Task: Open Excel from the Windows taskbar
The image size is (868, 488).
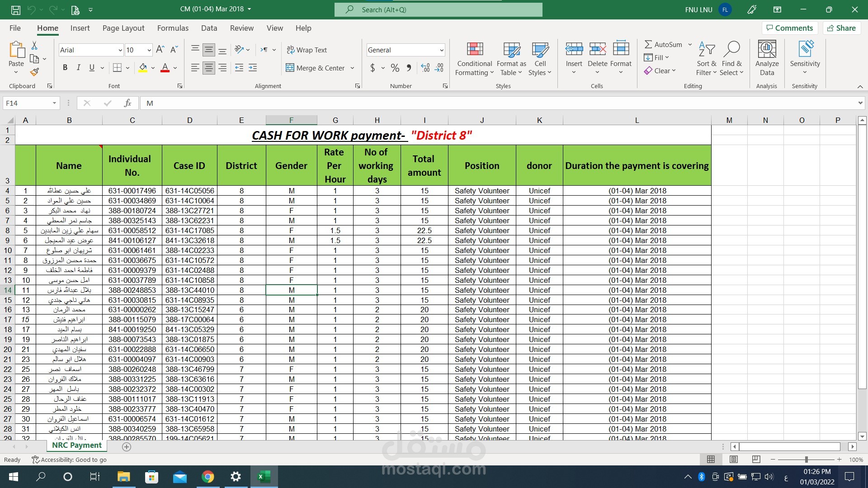Action: 264,477
